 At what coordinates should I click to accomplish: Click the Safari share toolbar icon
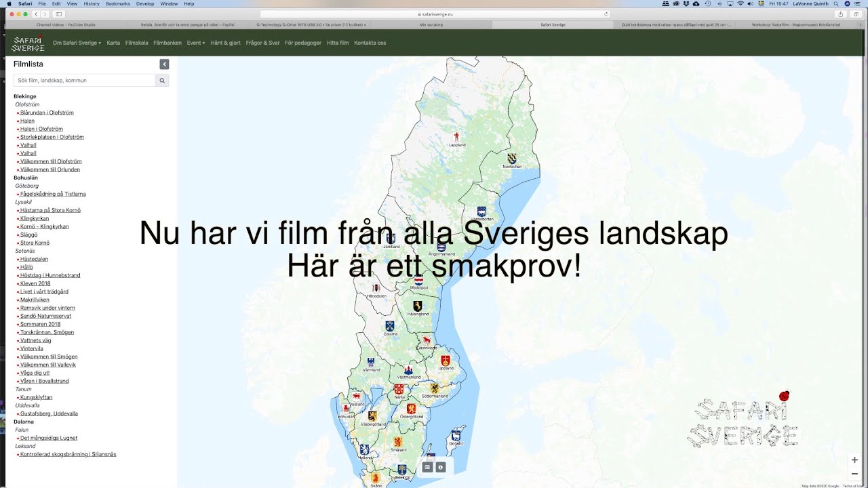tap(841, 14)
